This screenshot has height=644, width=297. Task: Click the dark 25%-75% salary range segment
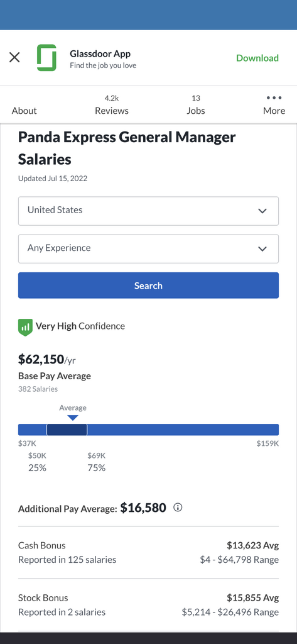[x=67, y=430]
